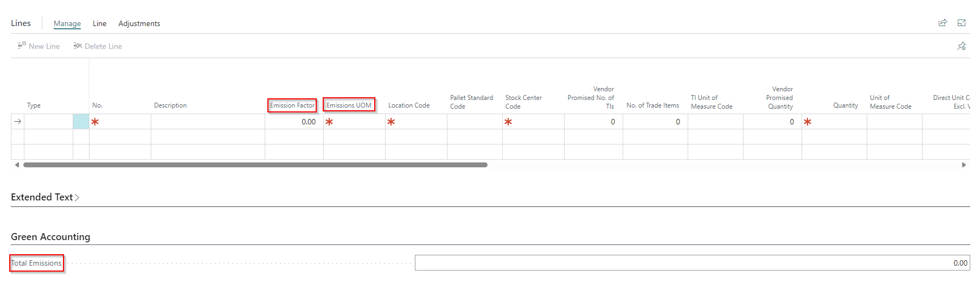Collapse the Green Accounting section heading
Image resolution: width=980 pixels, height=289 pixels.
50,237
